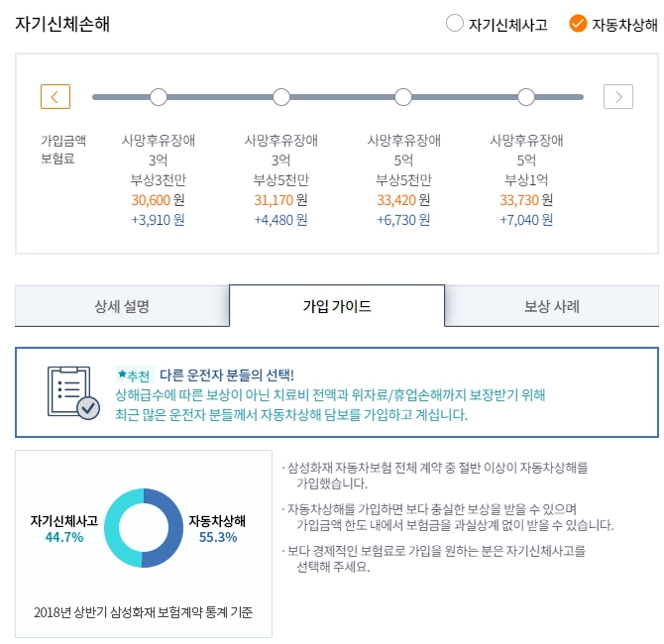Screen dimensions: 664x644
Task: Click the 부상3천만 coverage label
Action: pyautogui.click(x=158, y=180)
